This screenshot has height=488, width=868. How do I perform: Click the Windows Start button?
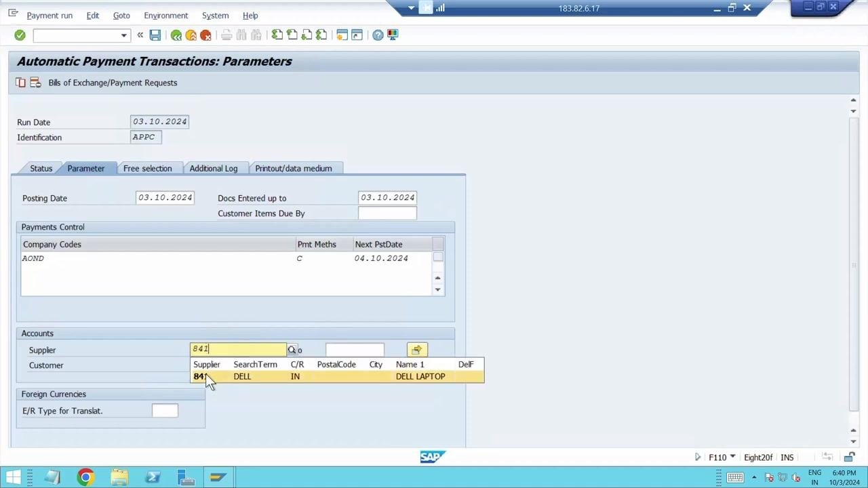[x=14, y=477]
